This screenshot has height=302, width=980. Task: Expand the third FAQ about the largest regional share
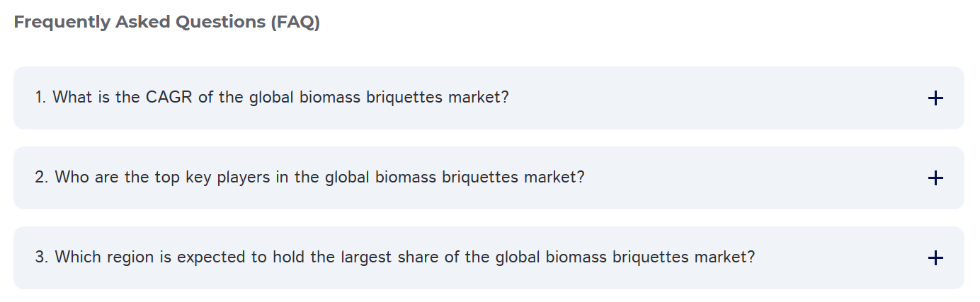point(489,258)
